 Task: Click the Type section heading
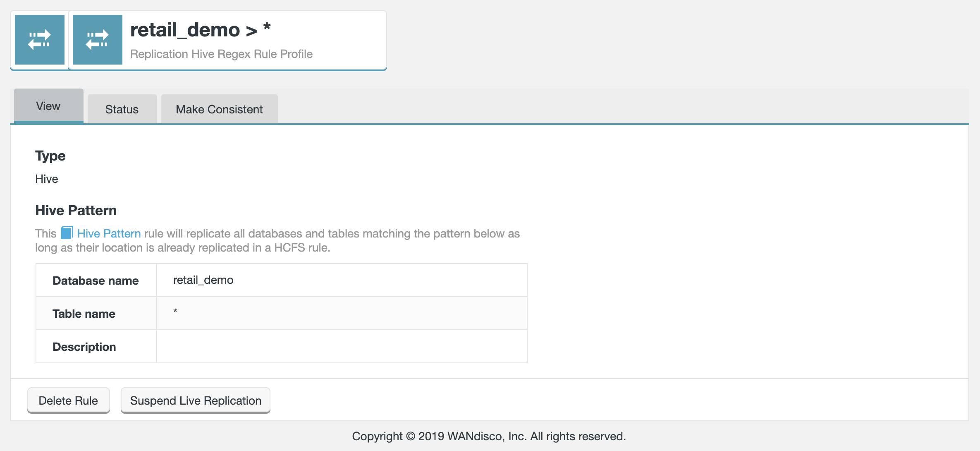point(50,156)
